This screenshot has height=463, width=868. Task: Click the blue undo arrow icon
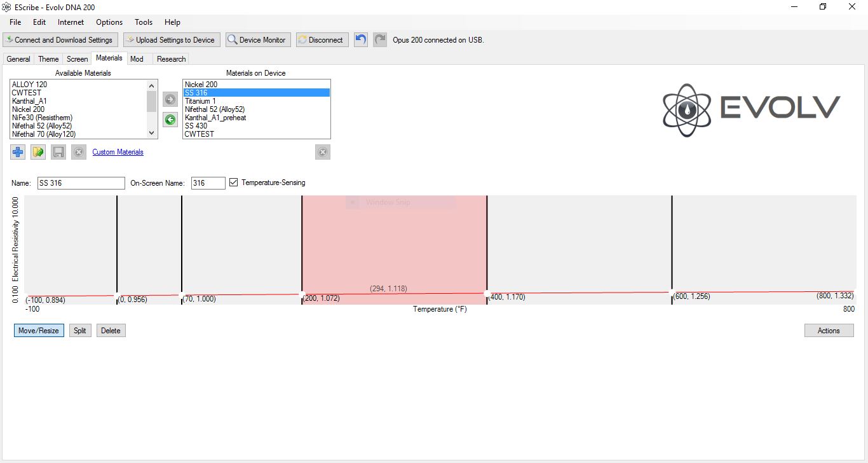[x=361, y=39]
